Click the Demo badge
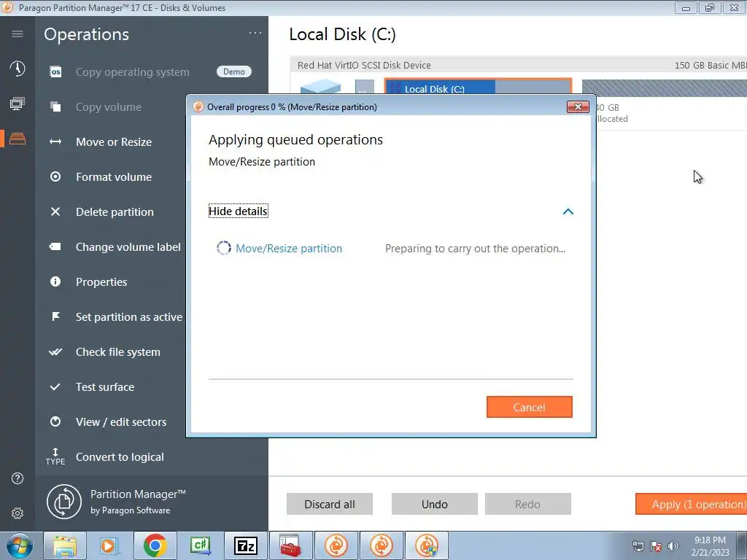 click(234, 71)
